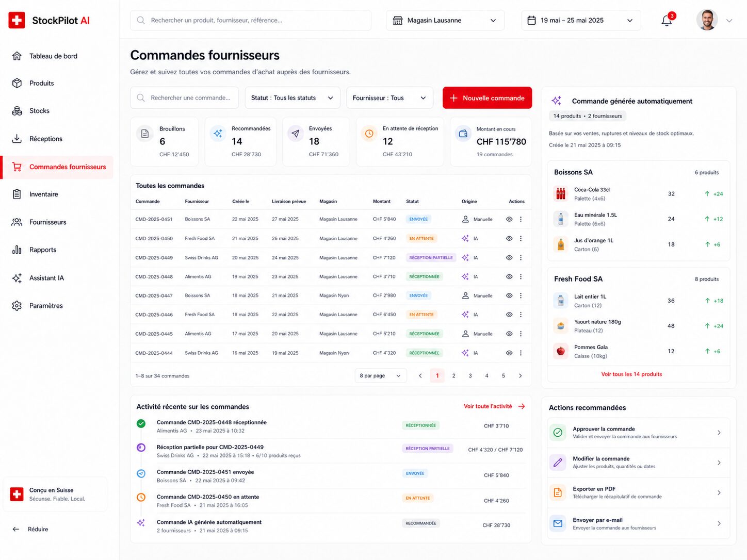Go to page 5 of orders
The image size is (747, 560).
pyautogui.click(x=504, y=375)
